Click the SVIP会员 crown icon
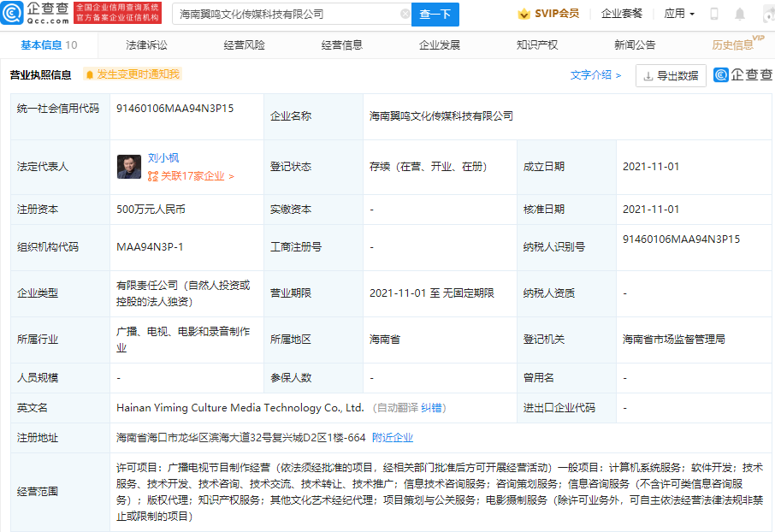 524,14
